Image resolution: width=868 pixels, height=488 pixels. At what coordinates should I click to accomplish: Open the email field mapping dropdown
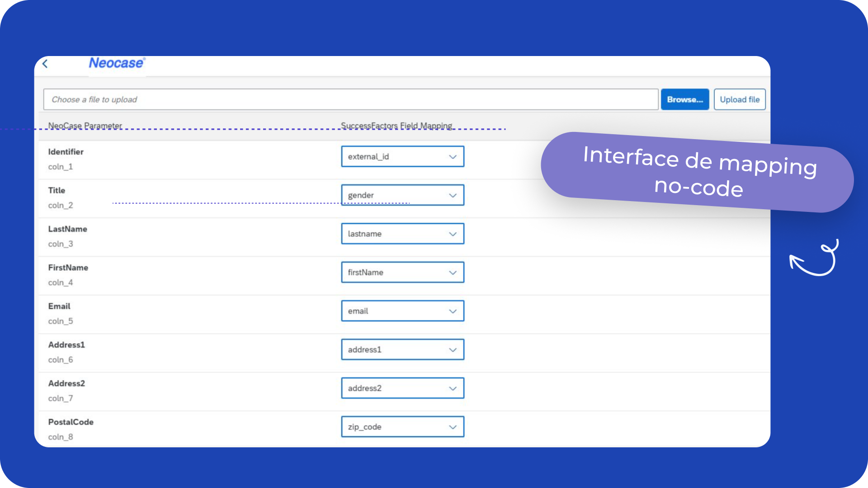click(402, 311)
